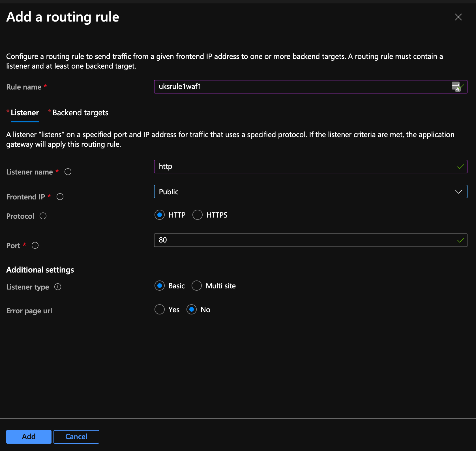Switch to the Listener tab

click(25, 113)
